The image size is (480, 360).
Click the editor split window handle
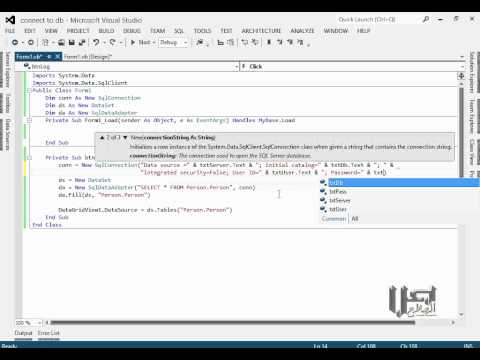click(x=461, y=76)
